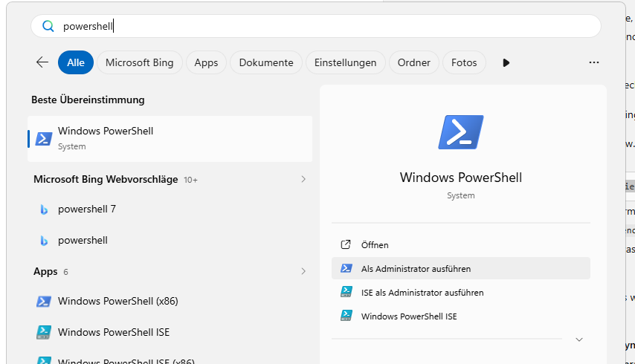Image resolution: width=635 pixels, height=364 pixels.
Task: Switch to the Apps filter tab
Action: tap(206, 62)
